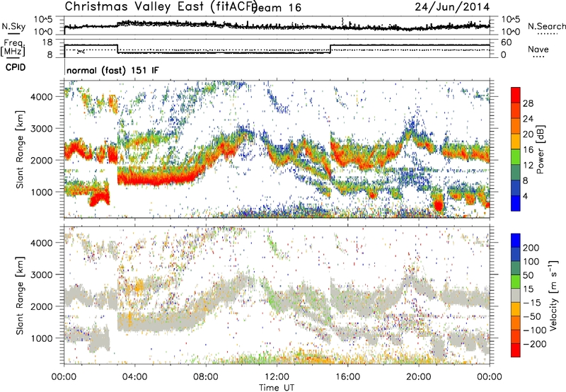Click the sky noise trace in the top panel
Screen dimensions: 566x392
[x=277, y=26]
